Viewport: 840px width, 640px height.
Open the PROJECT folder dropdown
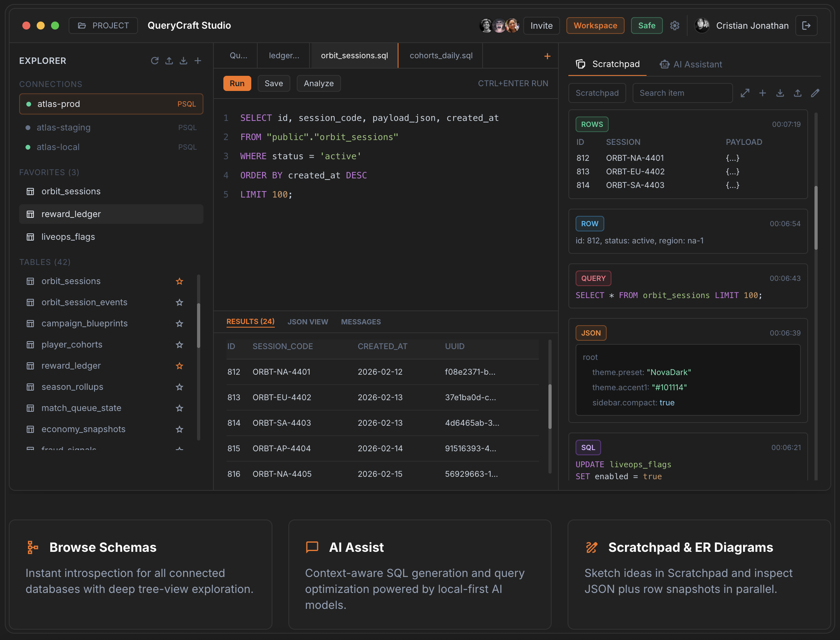coord(103,26)
